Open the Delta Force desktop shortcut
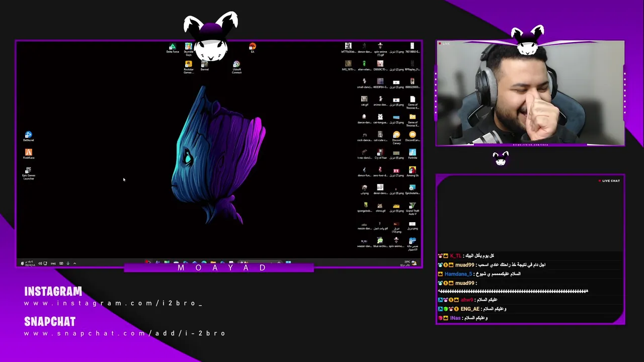Viewport: 644px width, 362px height. [173, 48]
